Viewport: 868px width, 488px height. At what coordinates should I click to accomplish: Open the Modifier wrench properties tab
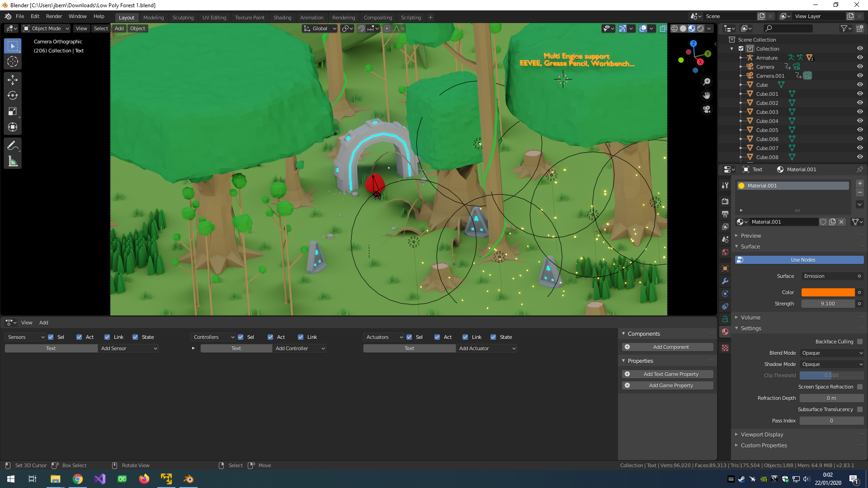click(725, 281)
